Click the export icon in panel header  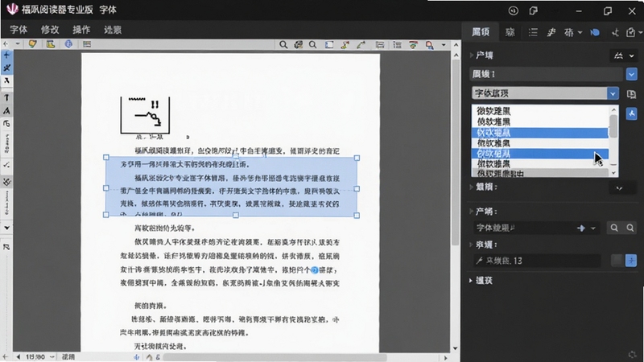click(x=631, y=32)
